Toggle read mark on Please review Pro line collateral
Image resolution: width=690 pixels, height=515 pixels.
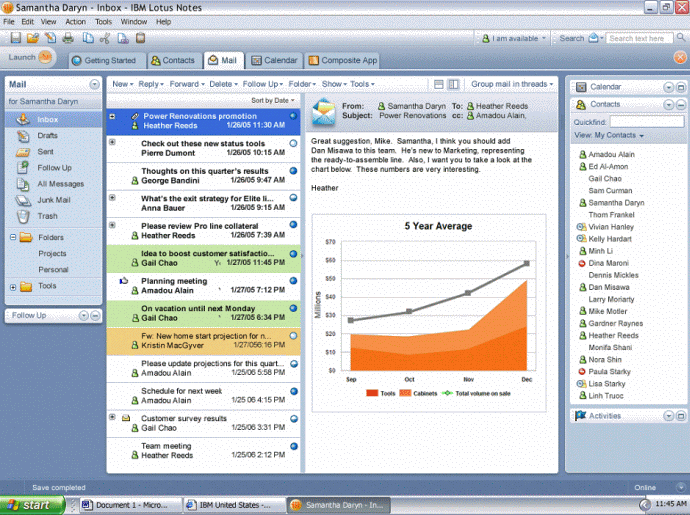click(294, 224)
